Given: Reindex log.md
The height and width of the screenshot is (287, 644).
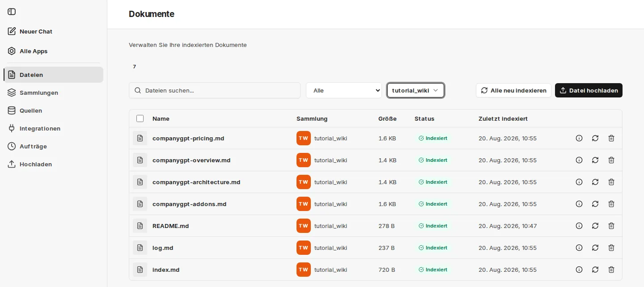Looking at the screenshot, I should pyautogui.click(x=595, y=248).
